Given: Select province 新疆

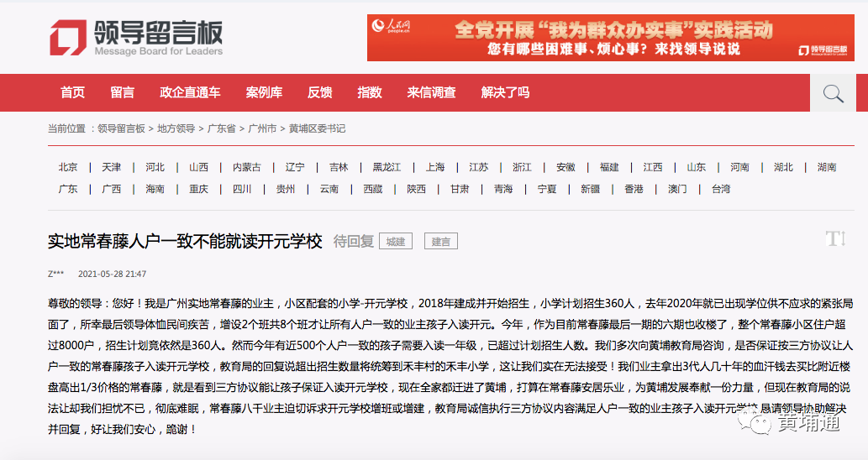Looking at the screenshot, I should 590,189.
